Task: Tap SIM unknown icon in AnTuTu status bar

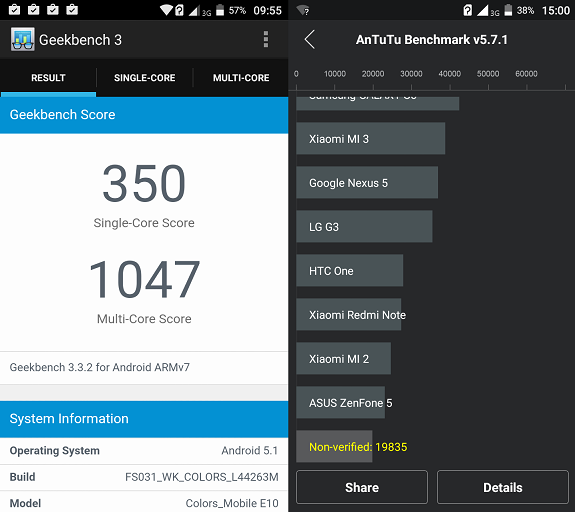Action: (468, 10)
